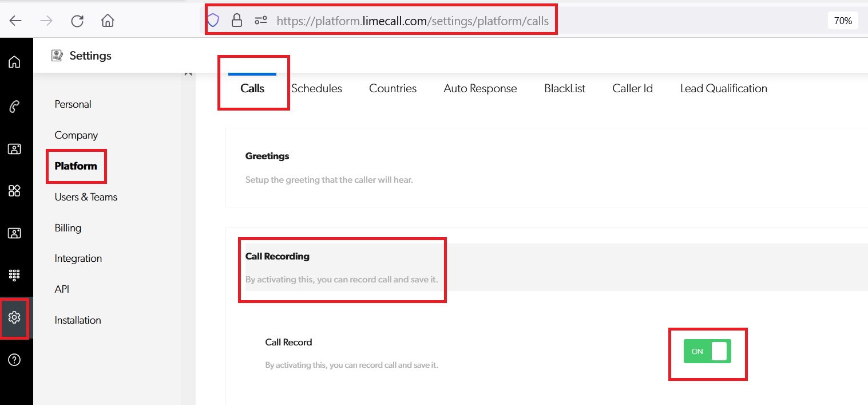Select Integration in settings menu
Viewport: 868px width, 405px height.
click(78, 258)
